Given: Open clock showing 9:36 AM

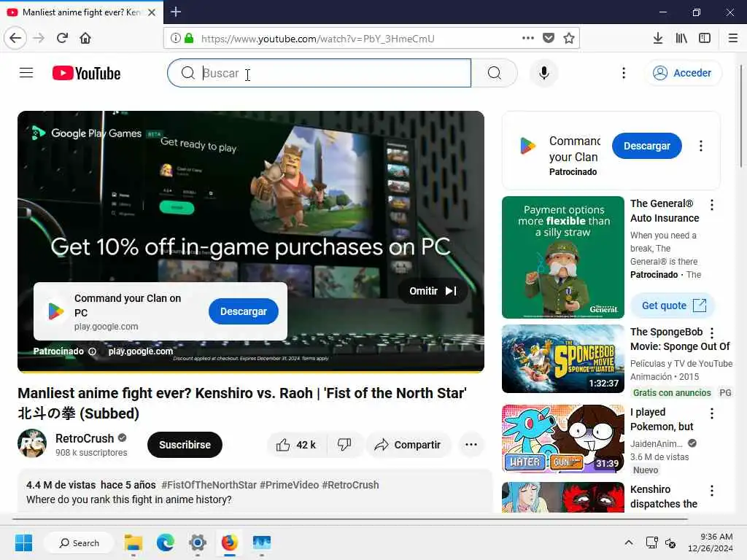Looking at the screenshot, I should tap(710, 542).
